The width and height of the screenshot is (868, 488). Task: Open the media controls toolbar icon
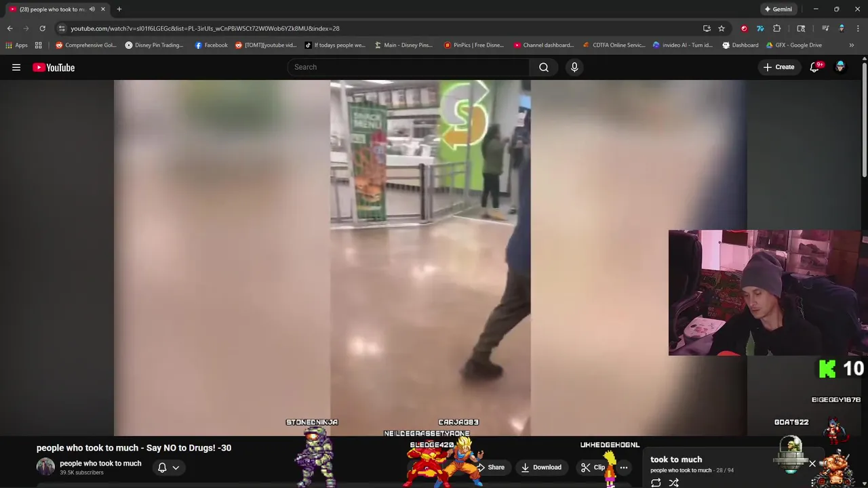(825, 28)
